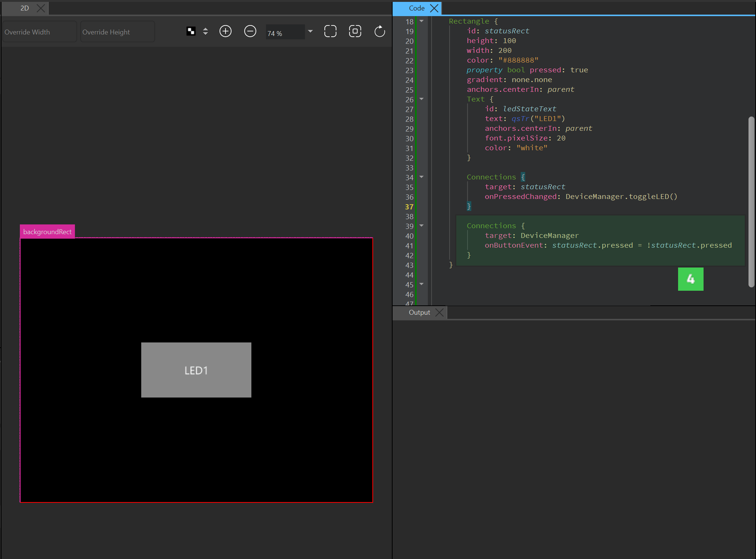This screenshot has height=559, width=756.
Task: Click the Reset View refresh icon
Action: click(x=379, y=31)
